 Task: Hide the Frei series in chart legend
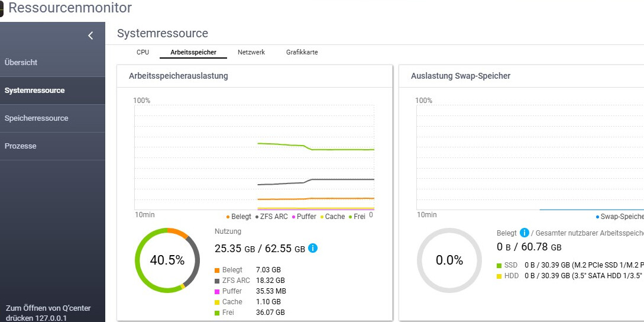point(357,217)
